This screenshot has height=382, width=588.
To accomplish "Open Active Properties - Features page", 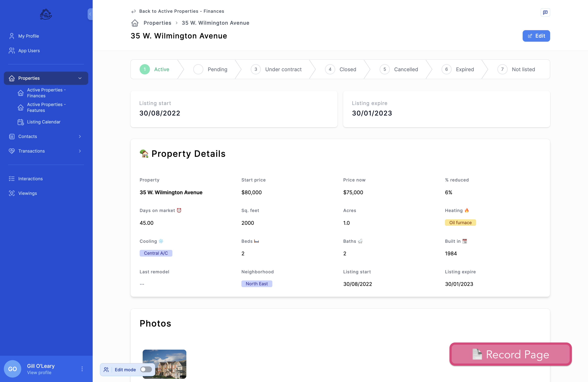I will [x=46, y=107].
